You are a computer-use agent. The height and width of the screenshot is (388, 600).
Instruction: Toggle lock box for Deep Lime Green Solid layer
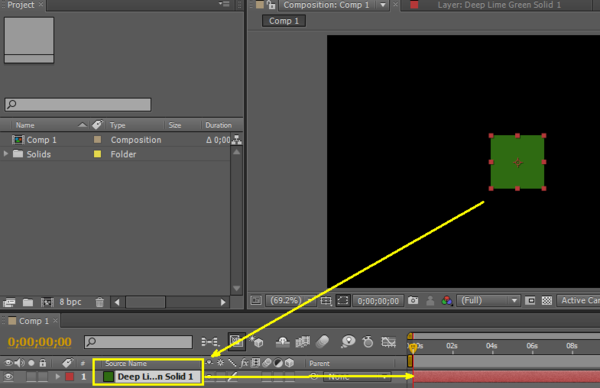click(x=42, y=377)
